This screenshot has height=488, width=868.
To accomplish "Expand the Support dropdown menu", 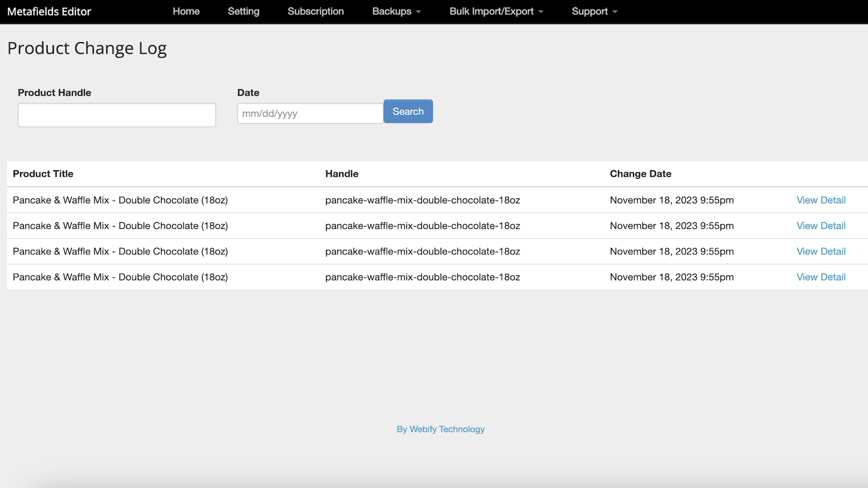I will (595, 11).
